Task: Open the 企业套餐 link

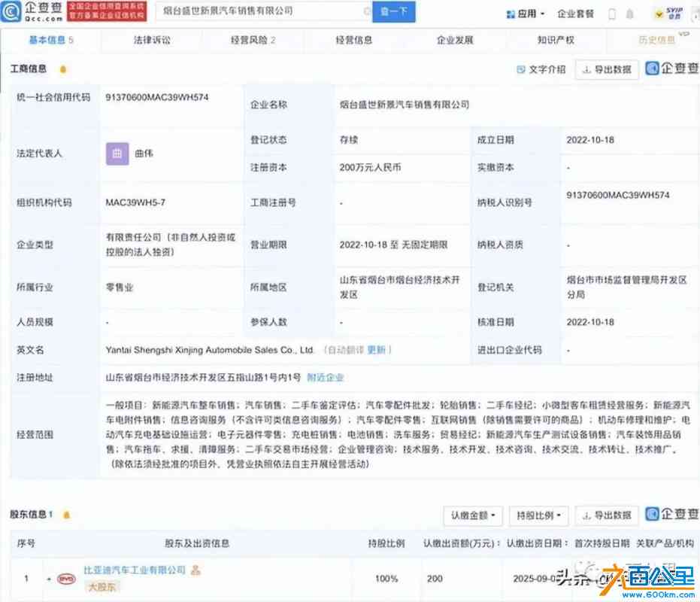Action: click(575, 14)
